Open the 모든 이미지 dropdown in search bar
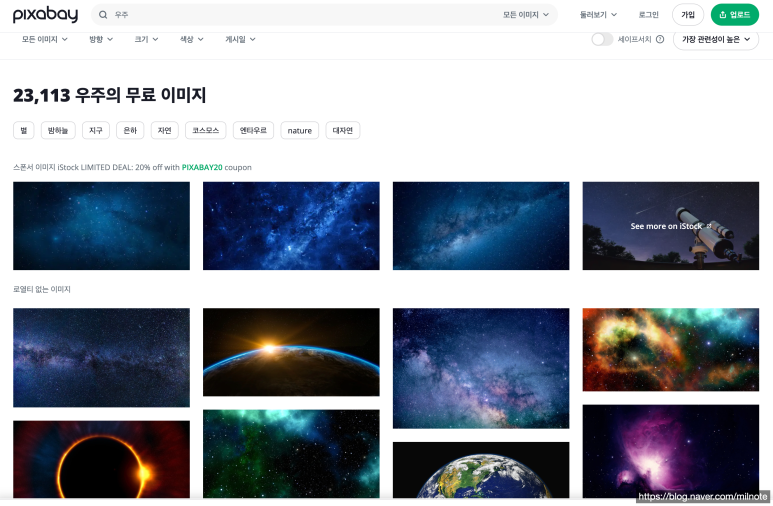 click(526, 15)
